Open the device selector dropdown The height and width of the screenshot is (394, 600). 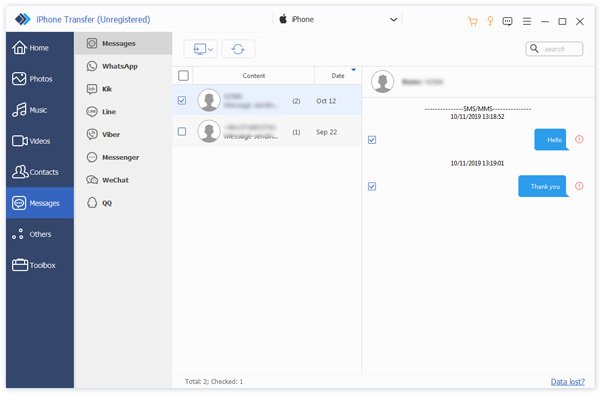pos(338,20)
